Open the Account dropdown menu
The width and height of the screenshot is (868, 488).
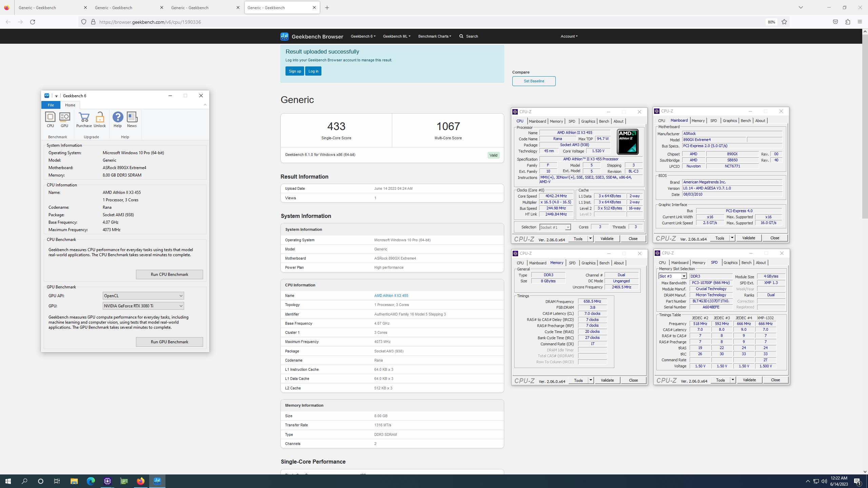click(569, 36)
